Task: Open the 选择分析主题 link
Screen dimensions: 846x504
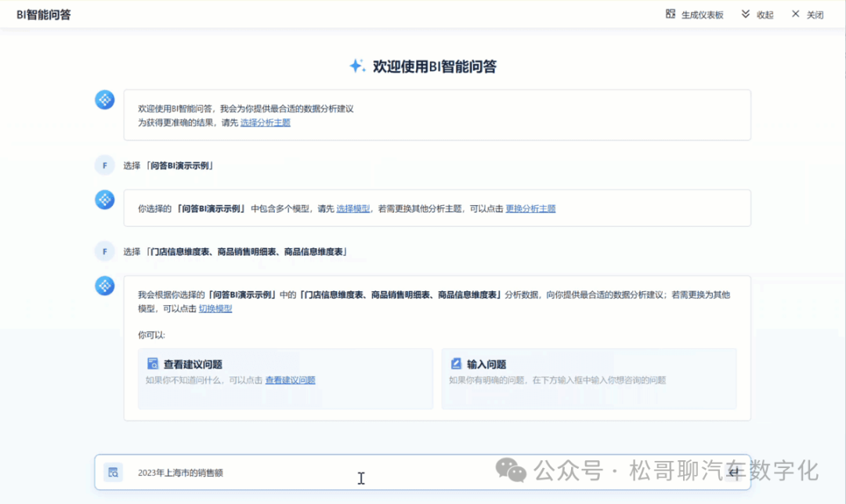Action: click(x=266, y=123)
